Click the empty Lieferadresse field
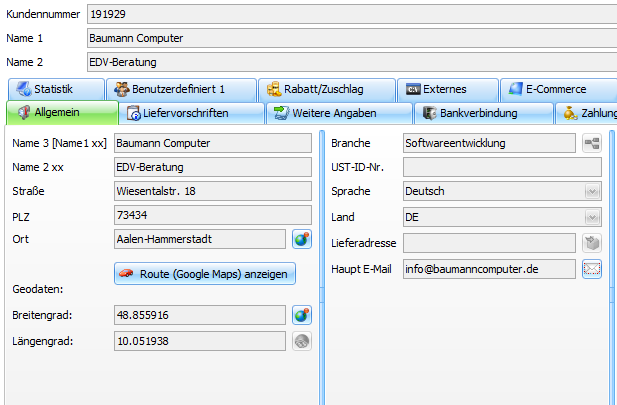This screenshot has height=405, width=617. (489, 243)
